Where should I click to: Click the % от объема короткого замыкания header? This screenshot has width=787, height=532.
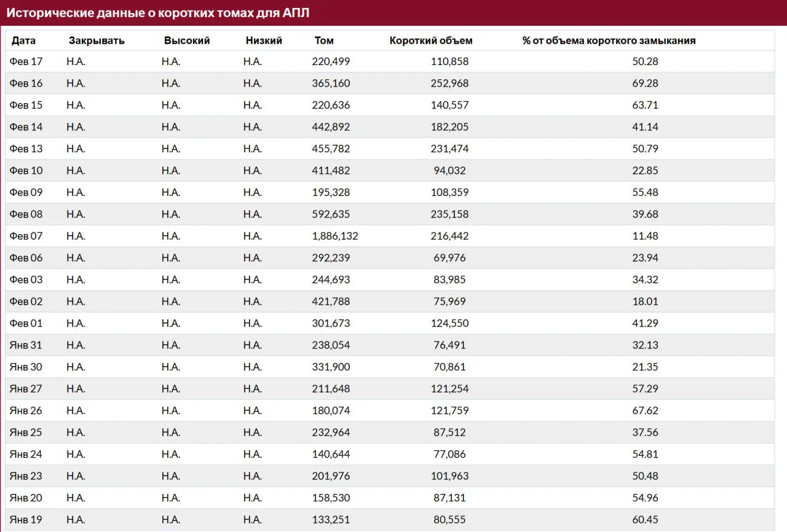click(x=609, y=41)
